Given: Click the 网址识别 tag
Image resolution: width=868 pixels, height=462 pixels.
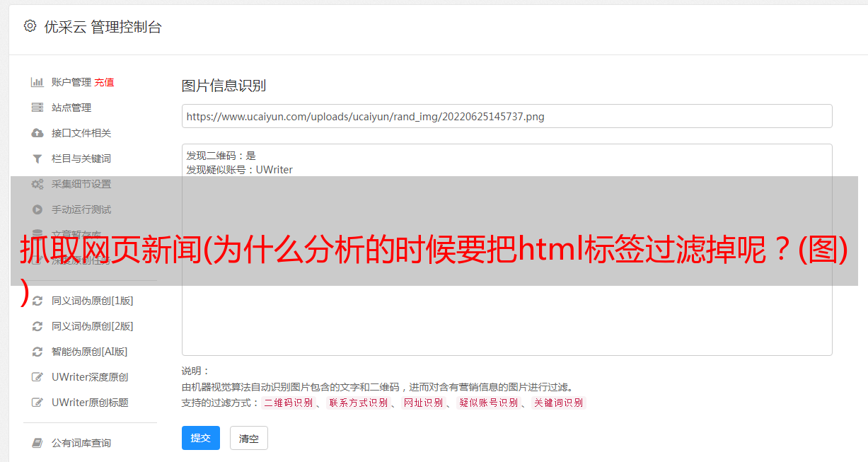Looking at the screenshot, I should pyautogui.click(x=423, y=403).
